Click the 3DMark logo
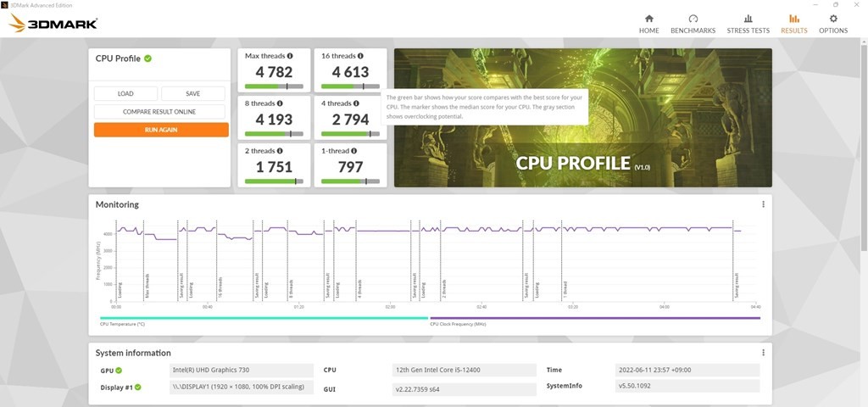 (x=53, y=23)
